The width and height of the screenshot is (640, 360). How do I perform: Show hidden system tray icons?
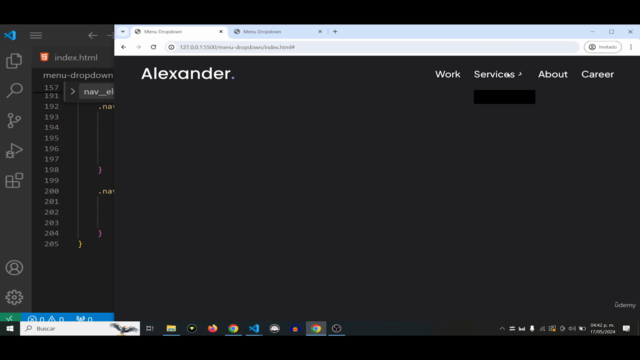pos(502,328)
